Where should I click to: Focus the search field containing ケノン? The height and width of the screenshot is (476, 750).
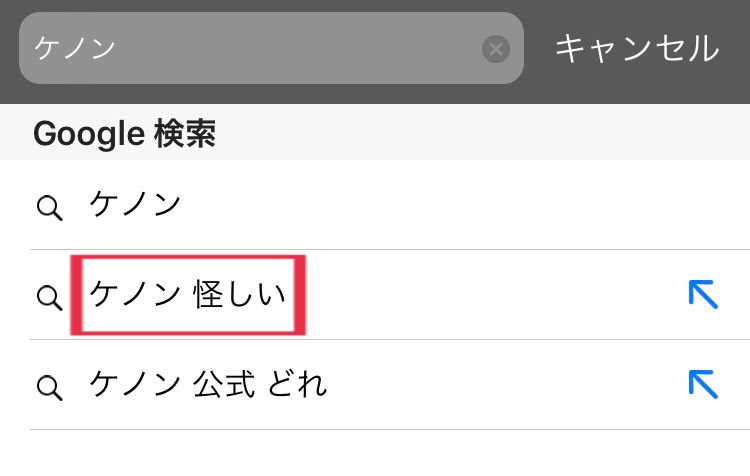coord(271,48)
